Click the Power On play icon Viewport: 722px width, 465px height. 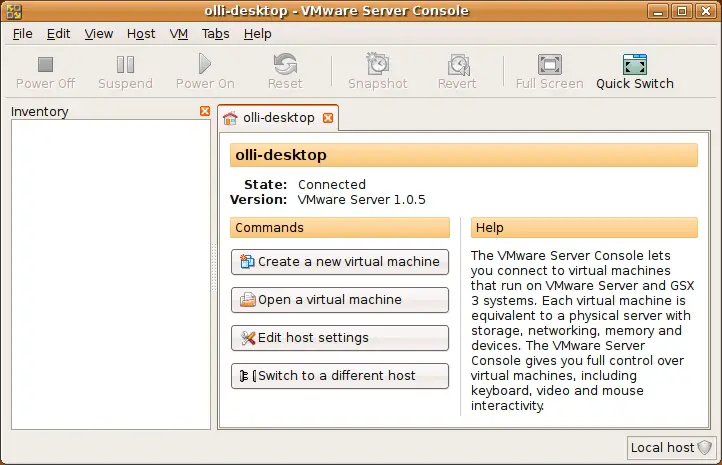[205, 64]
